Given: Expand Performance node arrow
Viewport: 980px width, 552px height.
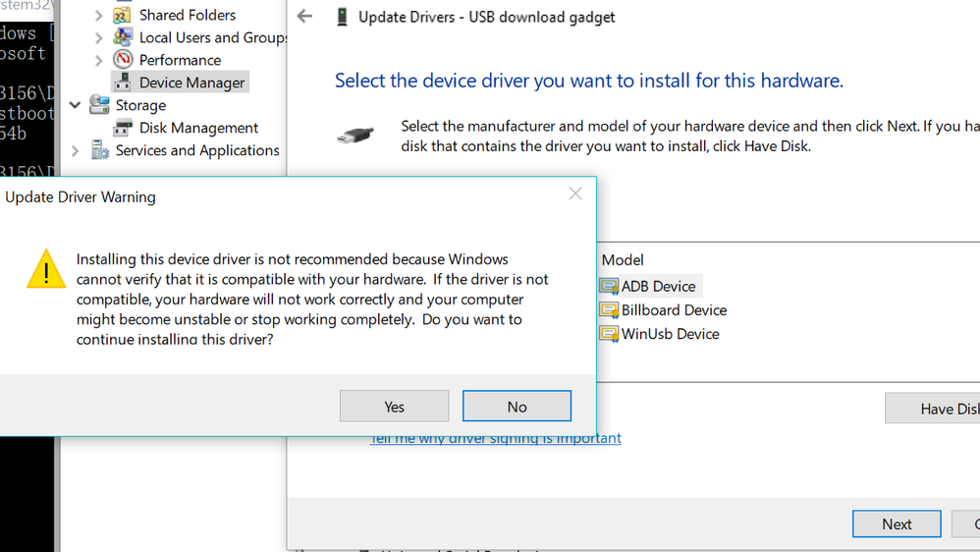Looking at the screenshot, I should [99, 61].
